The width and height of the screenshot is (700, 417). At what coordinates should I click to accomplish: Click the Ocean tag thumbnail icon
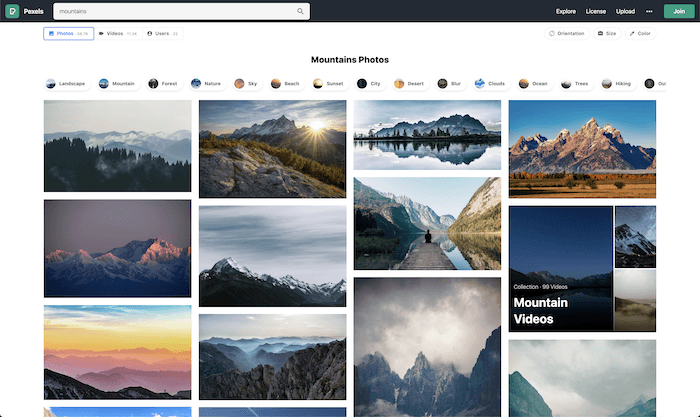click(524, 83)
